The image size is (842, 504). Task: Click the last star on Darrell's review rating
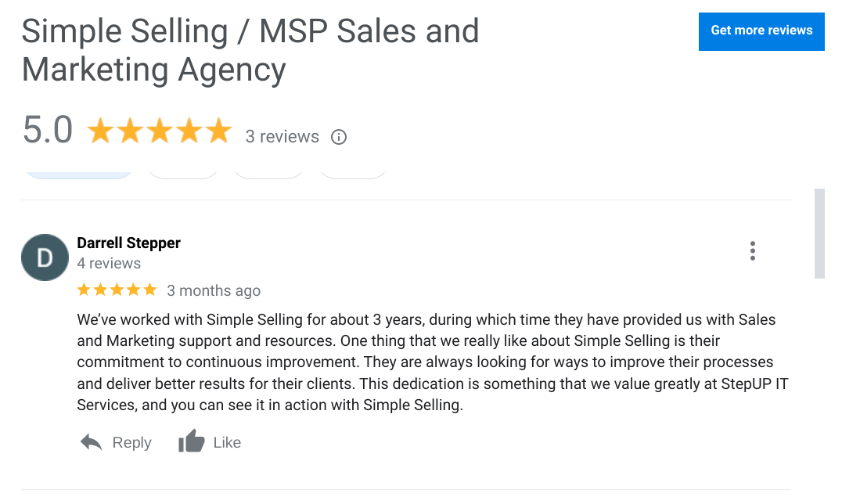(151, 290)
